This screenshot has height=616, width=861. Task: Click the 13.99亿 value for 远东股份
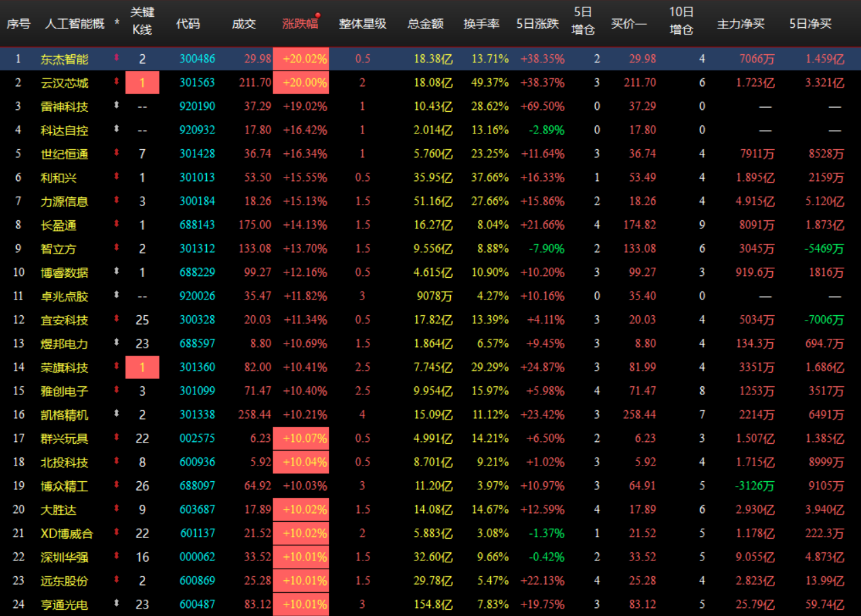825,581
